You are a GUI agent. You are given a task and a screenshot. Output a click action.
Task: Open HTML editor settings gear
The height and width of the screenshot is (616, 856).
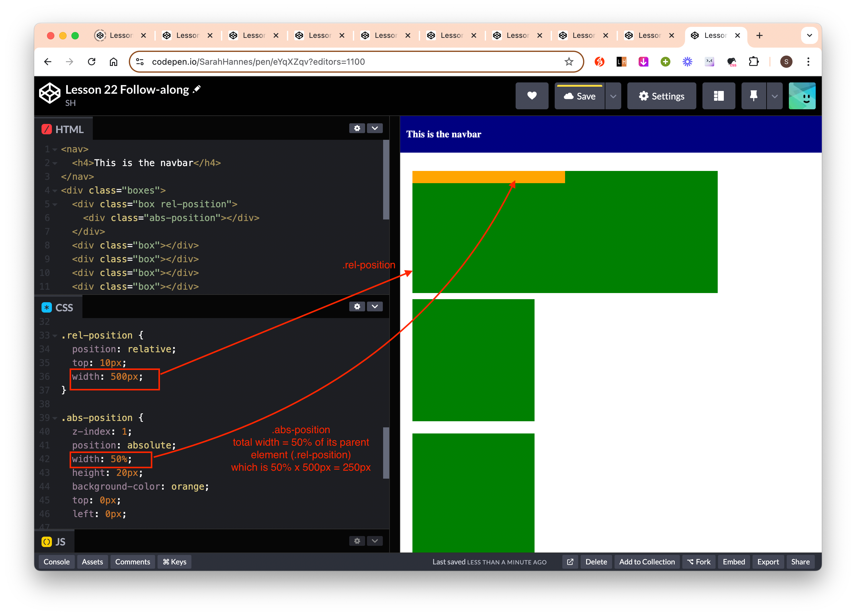pos(357,128)
